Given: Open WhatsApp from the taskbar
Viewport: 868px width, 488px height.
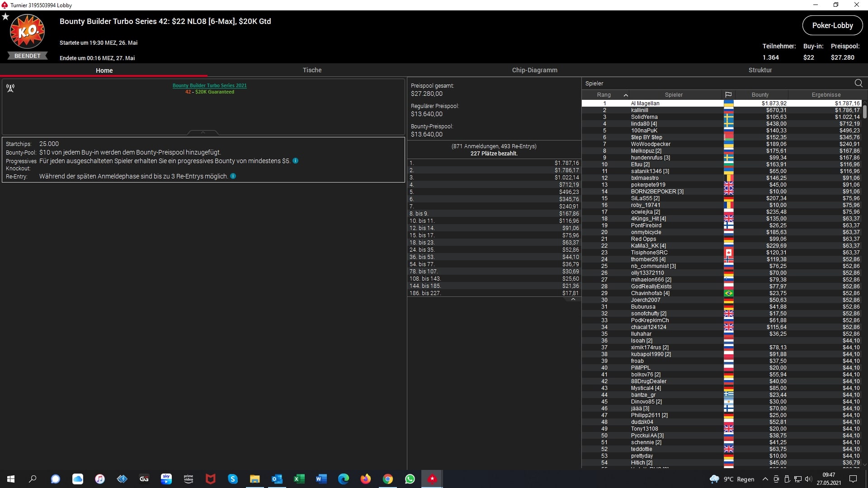Looking at the screenshot, I should (x=410, y=479).
